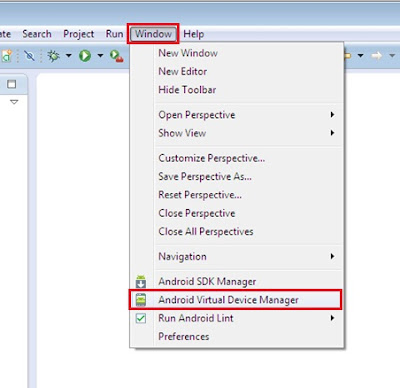
Task: Choose New Window from the menu
Action: click(237, 53)
